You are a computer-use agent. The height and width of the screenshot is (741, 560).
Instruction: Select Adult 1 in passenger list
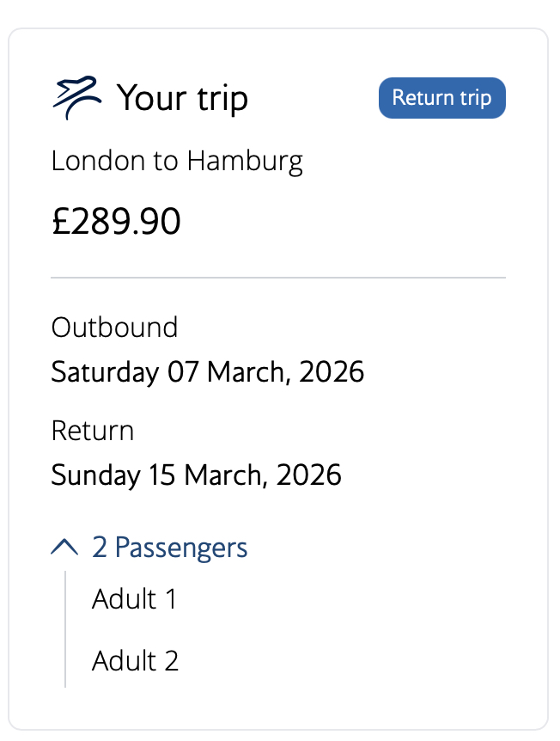point(134,599)
